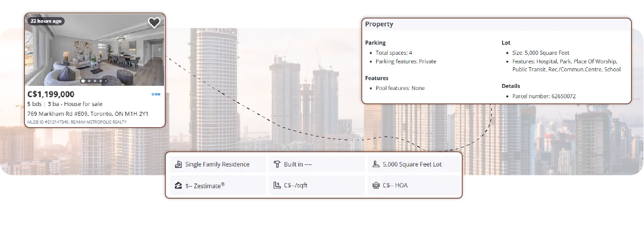The width and height of the screenshot is (644, 227).
Task: Open the three-dot more options menu
Action: click(x=156, y=94)
